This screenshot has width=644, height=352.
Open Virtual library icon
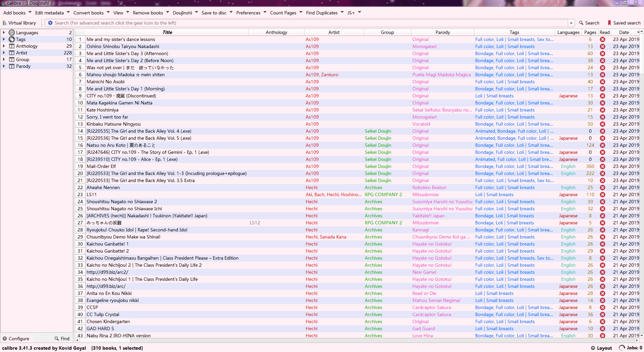click(x=5, y=23)
